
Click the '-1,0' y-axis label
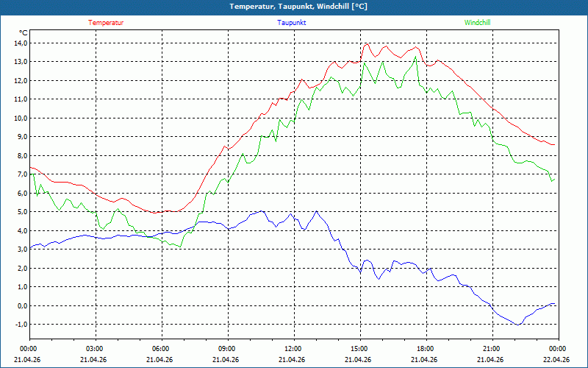[21, 325]
